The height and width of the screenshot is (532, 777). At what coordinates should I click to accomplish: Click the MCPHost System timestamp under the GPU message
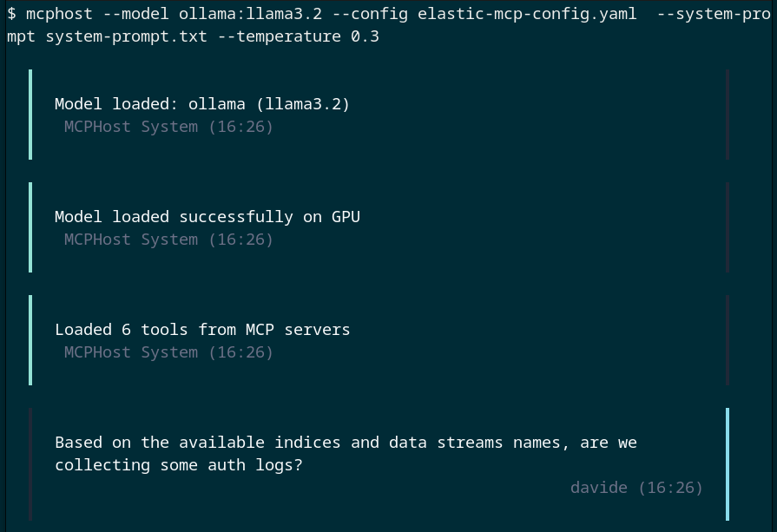point(168,240)
